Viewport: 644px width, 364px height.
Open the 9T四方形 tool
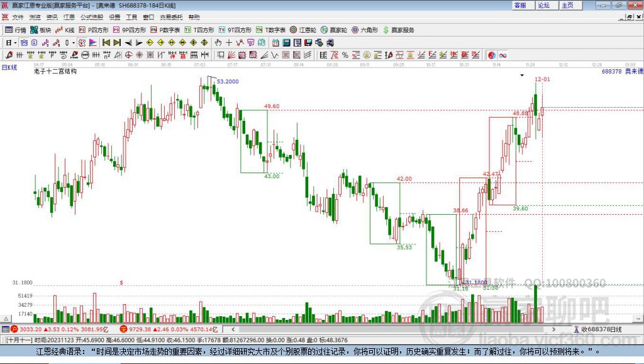235,30
